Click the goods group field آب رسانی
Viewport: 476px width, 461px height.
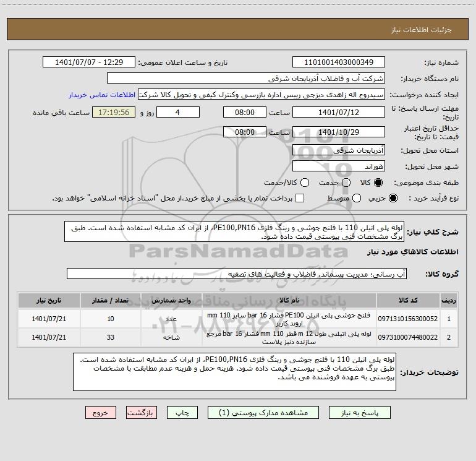click(x=237, y=274)
